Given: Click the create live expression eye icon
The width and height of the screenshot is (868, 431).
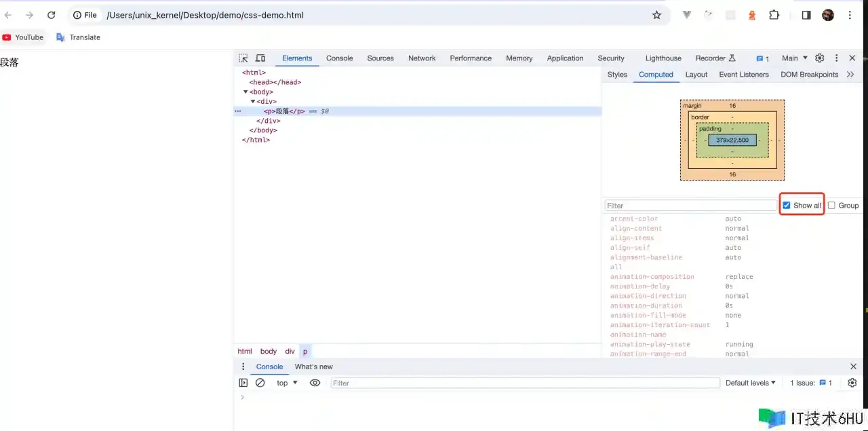Looking at the screenshot, I should 315,383.
